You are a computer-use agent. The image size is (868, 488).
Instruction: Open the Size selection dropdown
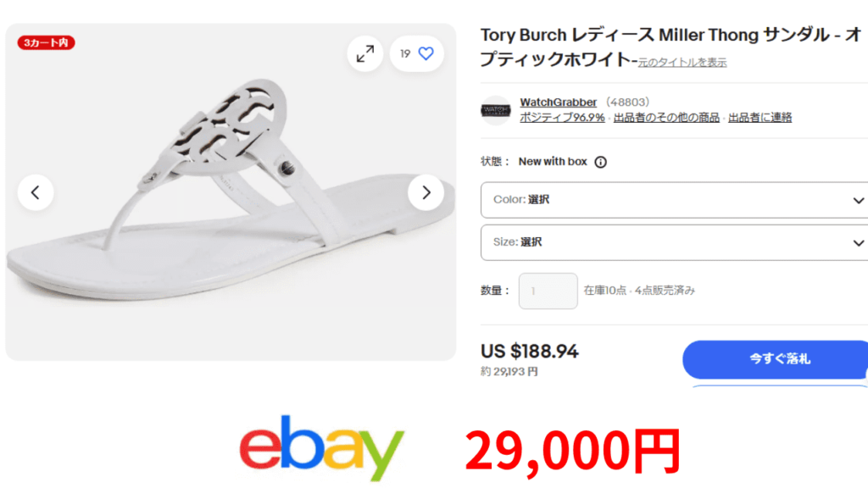(674, 242)
